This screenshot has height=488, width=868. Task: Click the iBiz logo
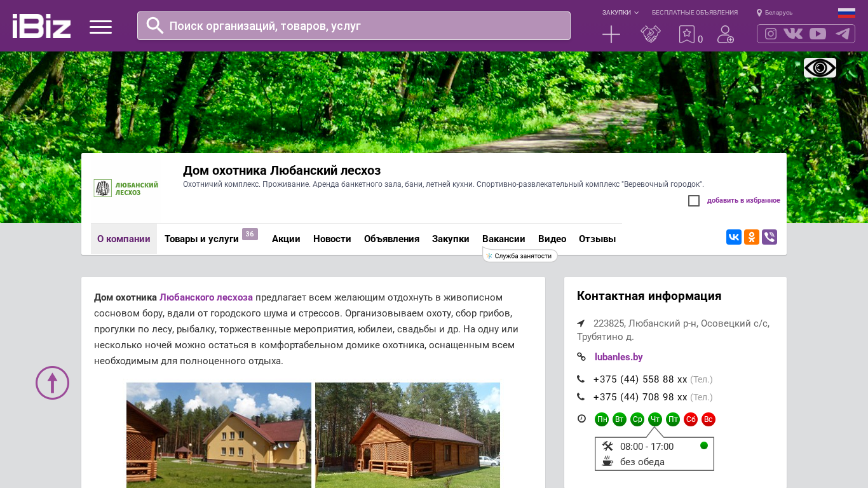41,26
